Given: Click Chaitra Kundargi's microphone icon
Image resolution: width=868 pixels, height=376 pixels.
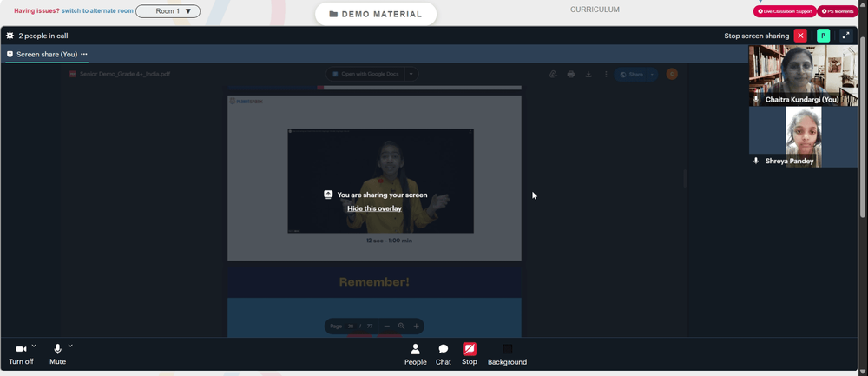Looking at the screenshot, I should pos(756,100).
